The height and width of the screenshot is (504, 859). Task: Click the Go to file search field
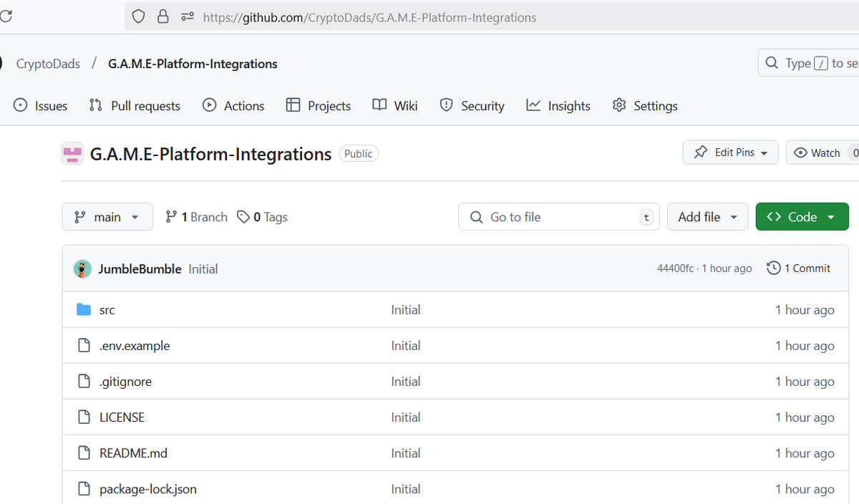click(559, 217)
